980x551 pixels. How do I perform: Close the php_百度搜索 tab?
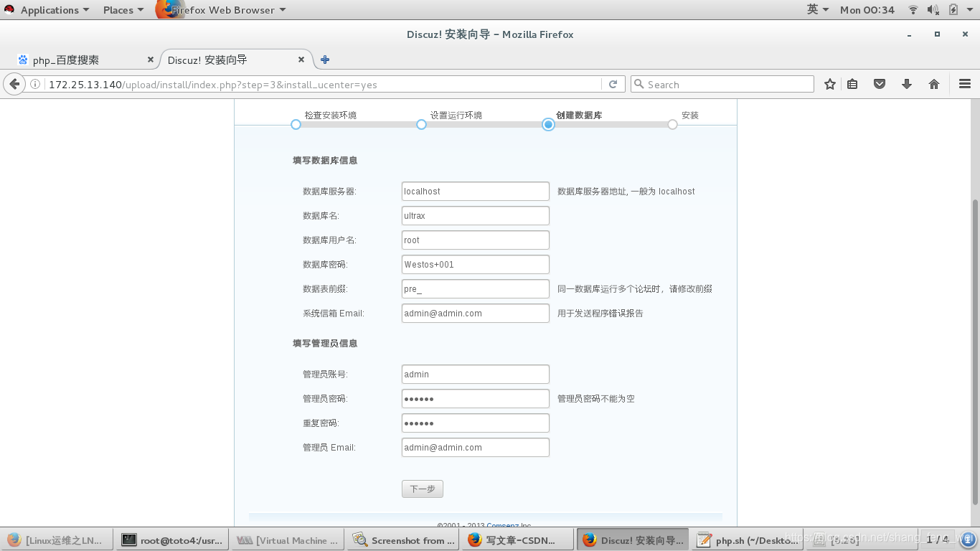pyautogui.click(x=151, y=60)
